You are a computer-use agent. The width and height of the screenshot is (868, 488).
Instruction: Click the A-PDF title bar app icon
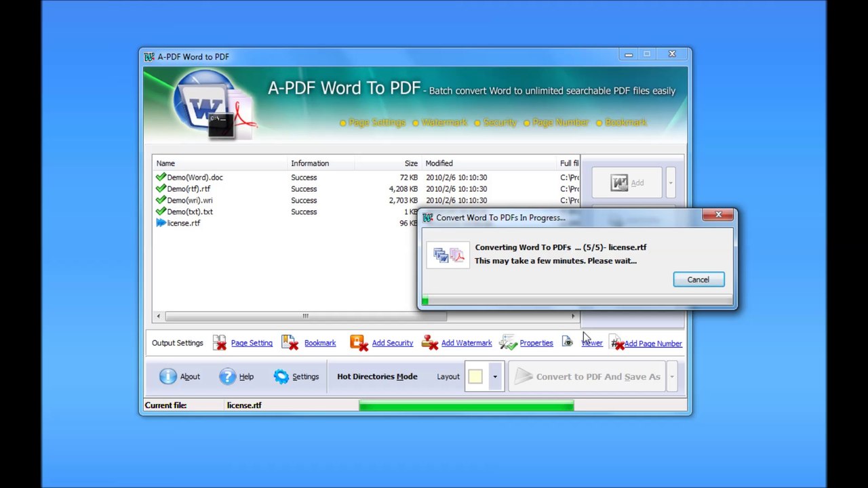pos(149,56)
